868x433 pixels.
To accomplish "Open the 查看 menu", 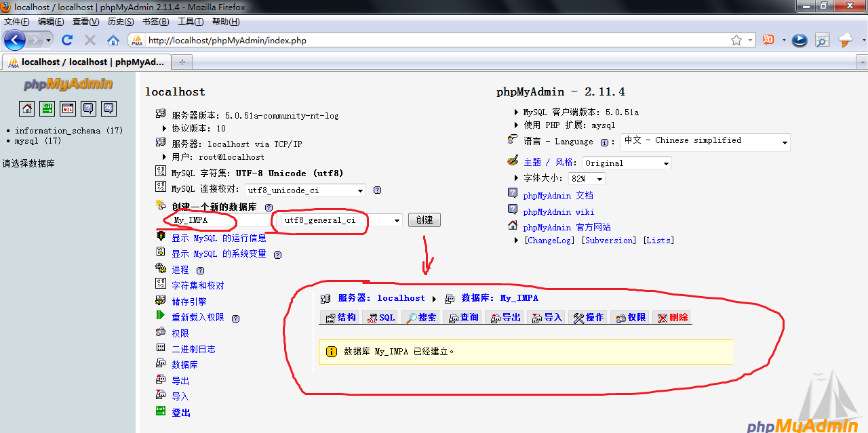I will tap(85, 22).
